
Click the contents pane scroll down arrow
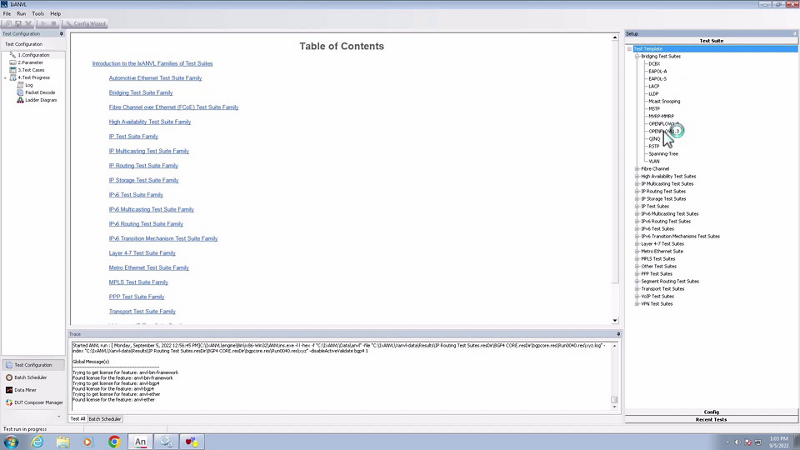[x=615, y=320]
